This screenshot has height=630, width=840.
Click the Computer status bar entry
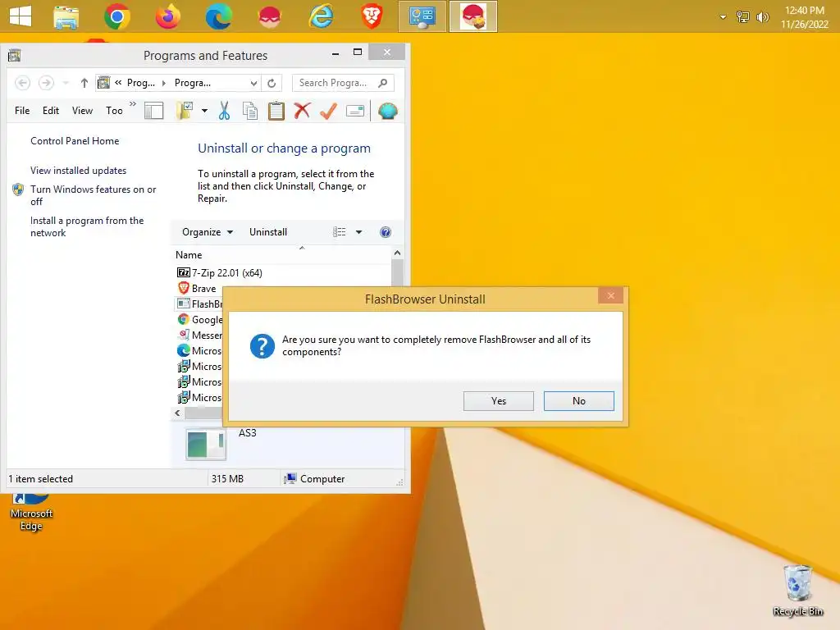[314, 479]
